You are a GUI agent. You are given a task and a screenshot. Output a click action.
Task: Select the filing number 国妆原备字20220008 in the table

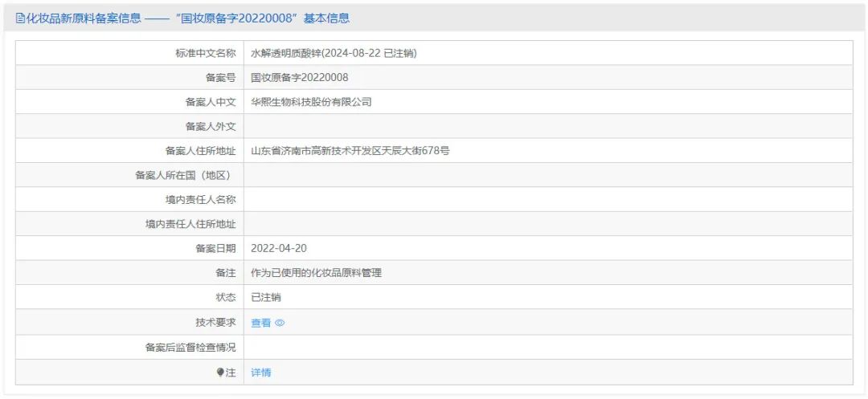click(300, 77)
